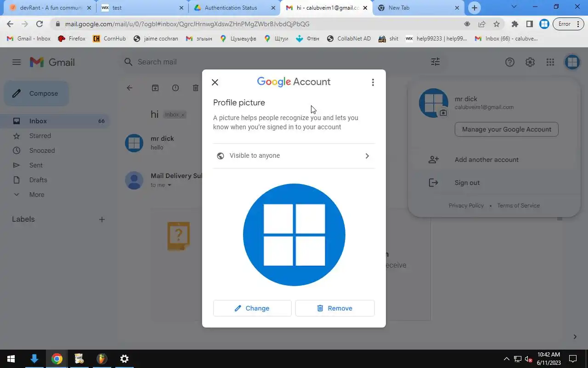The width and height of the screenshot is (588, 368).
Task: Click the browser address bar URL
Action: [x=187, y=24]
